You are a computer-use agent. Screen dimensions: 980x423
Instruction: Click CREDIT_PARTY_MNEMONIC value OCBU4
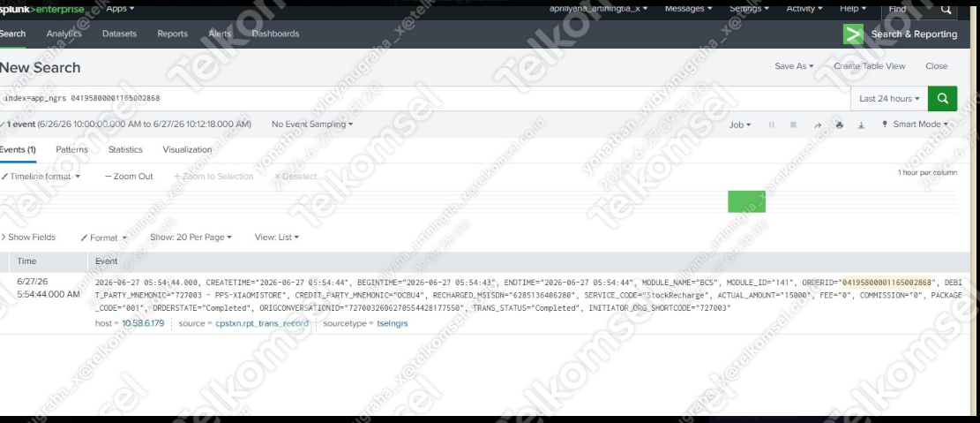pyautogui.click(x=406, y=295)
